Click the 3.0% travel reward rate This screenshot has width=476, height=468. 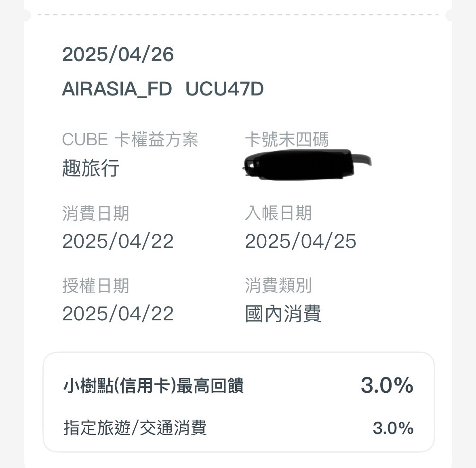pos(393,428)
